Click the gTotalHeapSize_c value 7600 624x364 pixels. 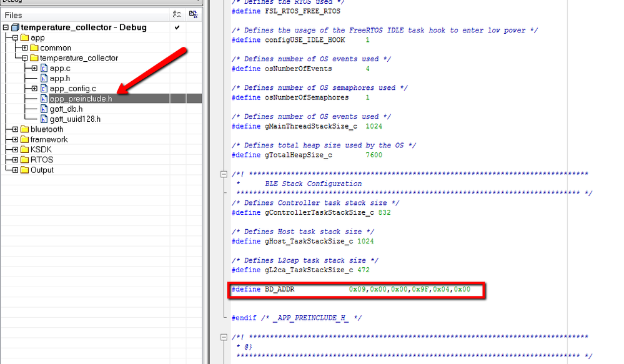[x=374, y=155]
